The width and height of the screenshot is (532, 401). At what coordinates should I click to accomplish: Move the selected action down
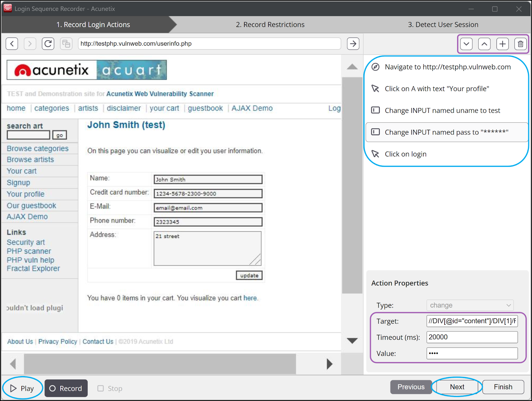466,44
